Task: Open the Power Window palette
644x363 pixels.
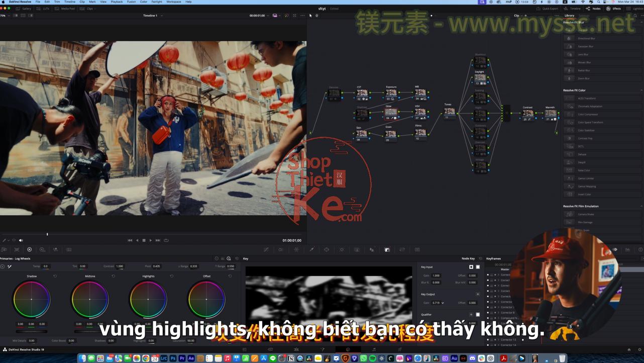Action: (x=327, y=249)
